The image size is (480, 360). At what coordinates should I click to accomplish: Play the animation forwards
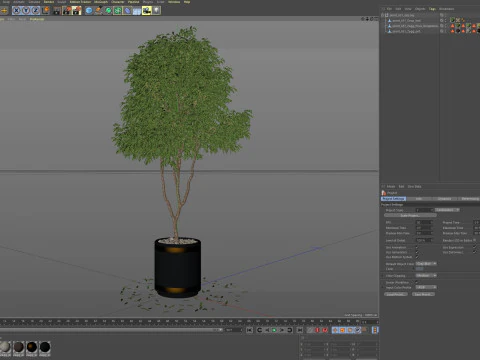click(x=274, y=330)
